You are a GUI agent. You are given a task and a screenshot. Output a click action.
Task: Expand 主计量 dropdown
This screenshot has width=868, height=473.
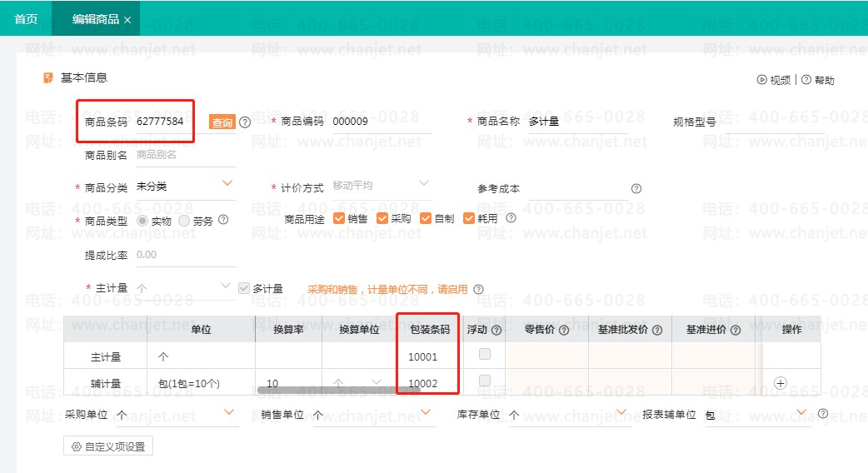pyautogui.click(x=225, y=286)
